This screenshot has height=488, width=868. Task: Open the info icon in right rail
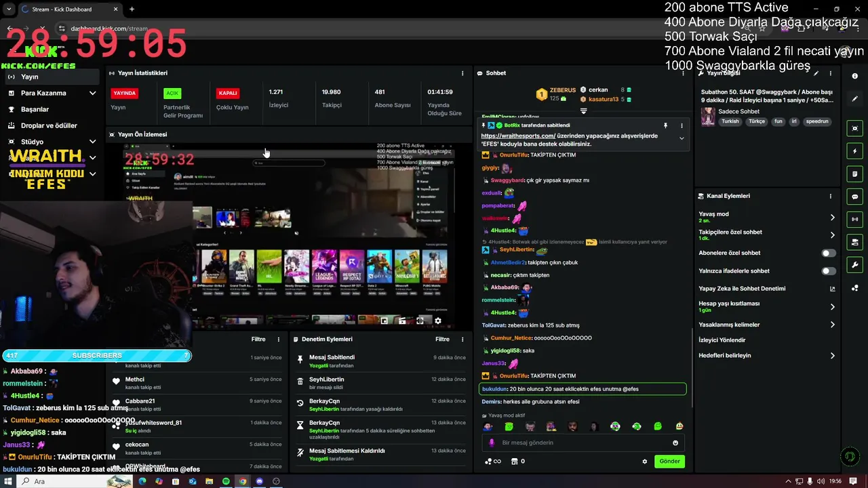[x=855, y=77]
